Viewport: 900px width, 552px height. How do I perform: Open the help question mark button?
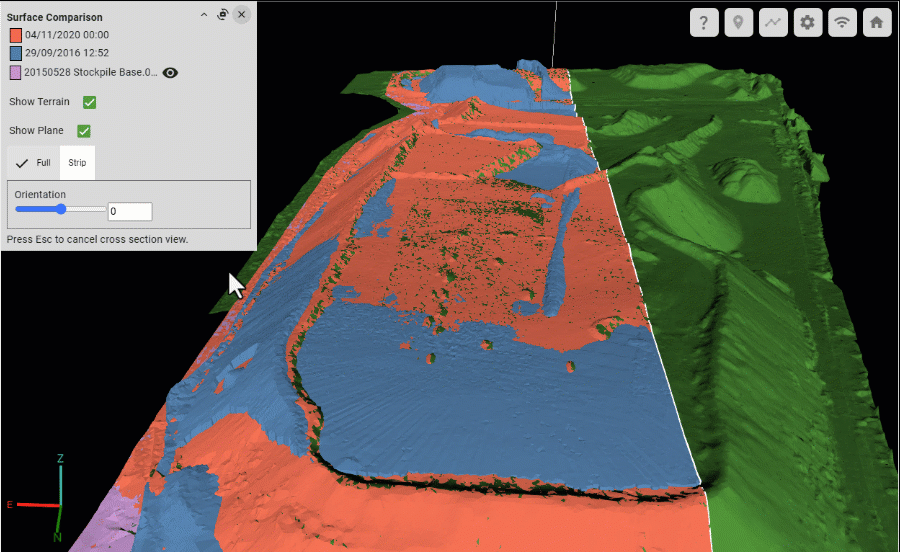(704, 23)
